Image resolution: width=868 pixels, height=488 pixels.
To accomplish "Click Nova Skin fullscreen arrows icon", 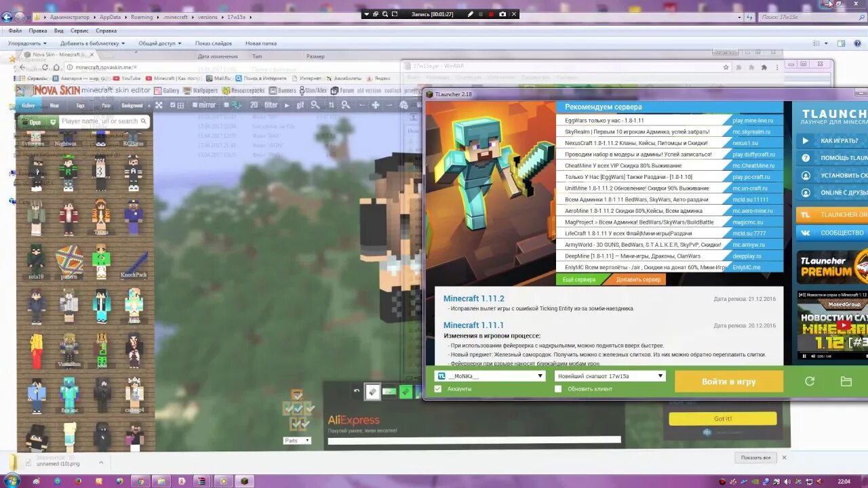I will (159, 105).
